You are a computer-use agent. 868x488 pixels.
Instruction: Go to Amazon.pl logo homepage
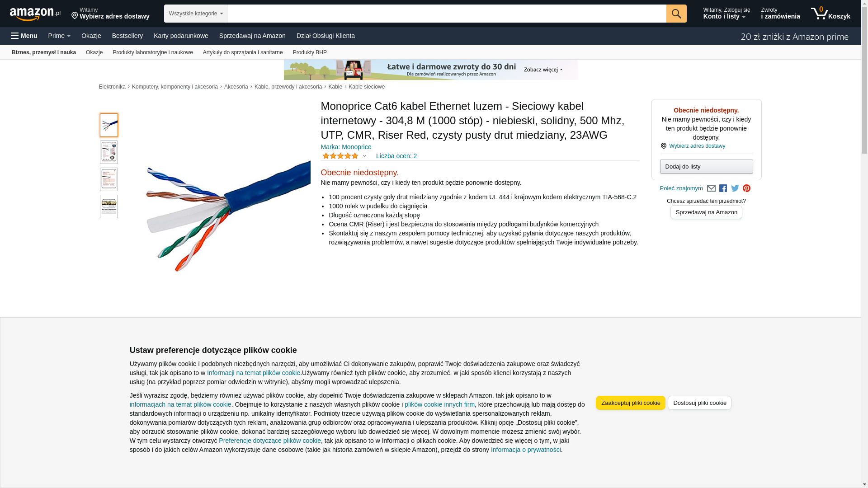tap(35, 14)
